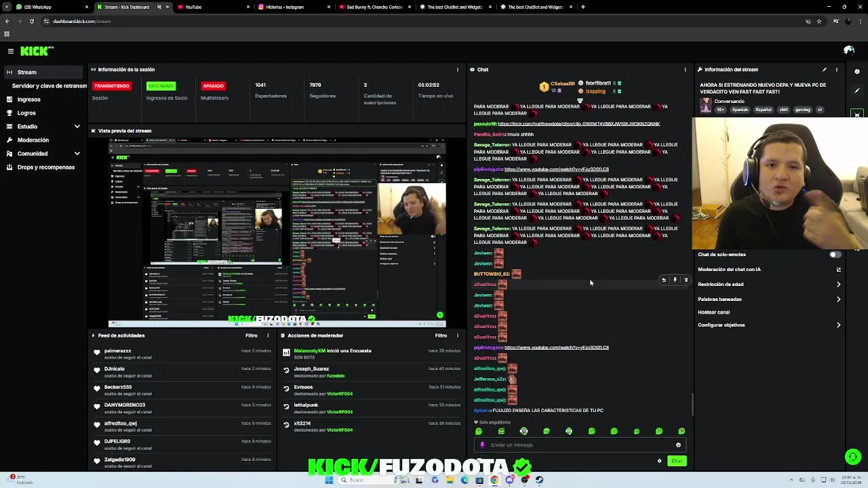Click the unban icon beside Joseph_Suarez
This screenshot has height=488, width=868.
[x=286, y=371]
